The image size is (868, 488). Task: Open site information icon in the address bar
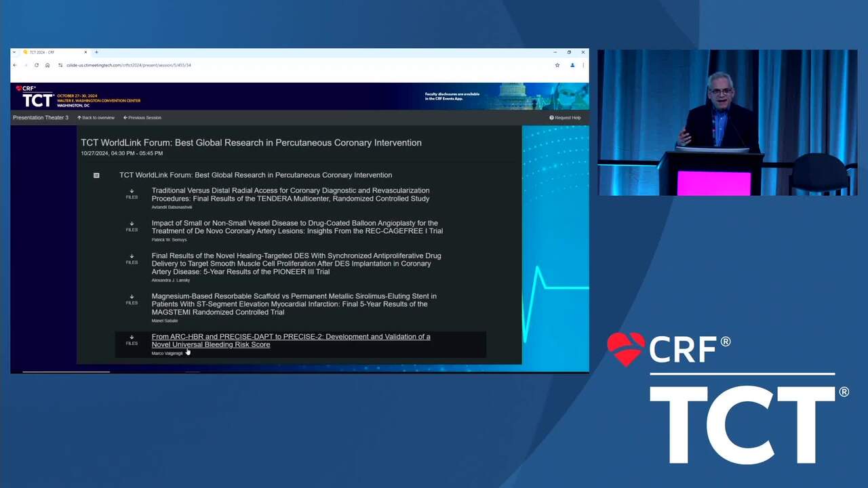60,65
